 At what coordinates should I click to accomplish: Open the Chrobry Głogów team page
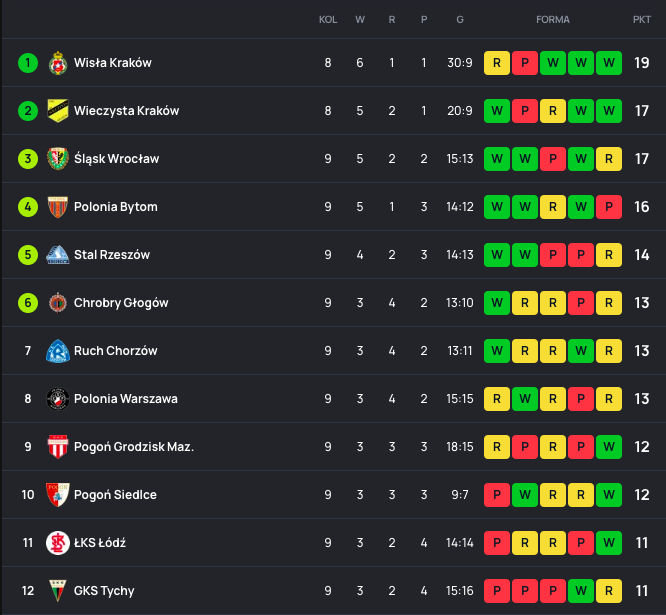pos(121,303)
